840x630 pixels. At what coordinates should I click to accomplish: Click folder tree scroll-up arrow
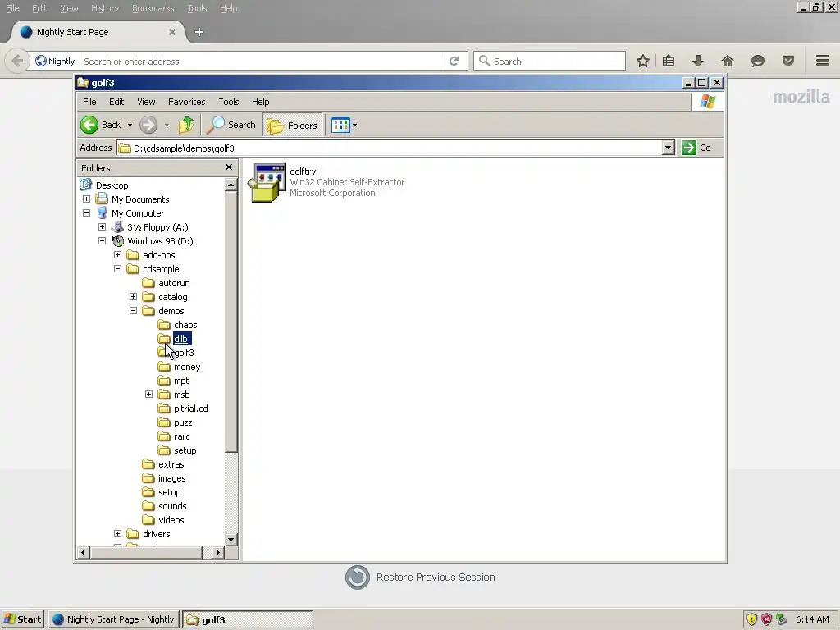pyautogui.click(x=231, y=185)
